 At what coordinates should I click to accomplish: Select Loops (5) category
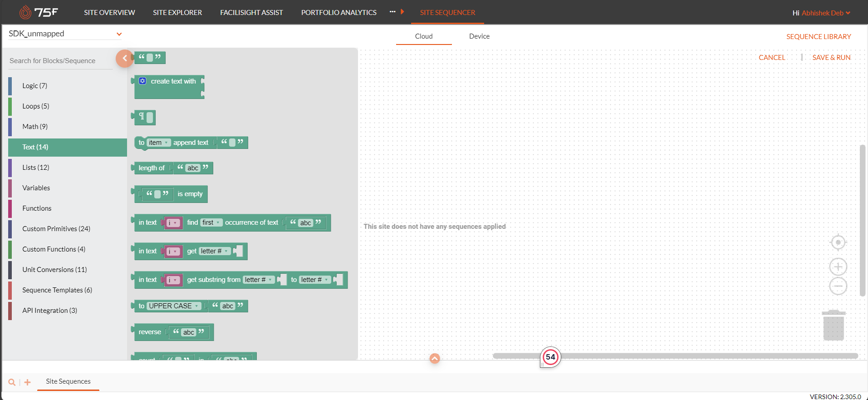[68, 106]
